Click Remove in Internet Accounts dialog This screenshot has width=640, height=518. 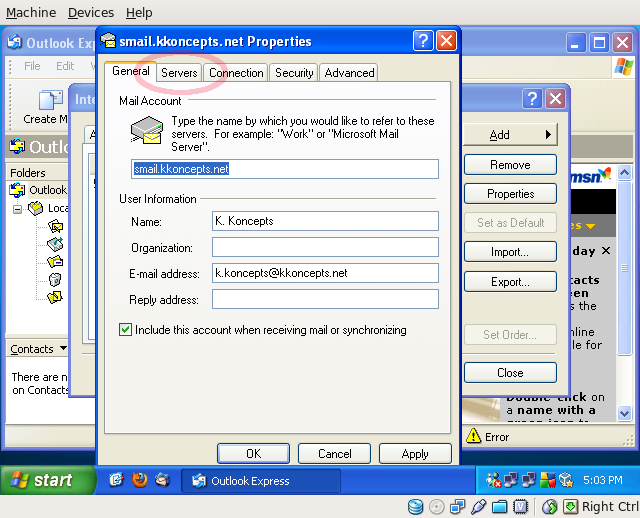pos(510,165)
